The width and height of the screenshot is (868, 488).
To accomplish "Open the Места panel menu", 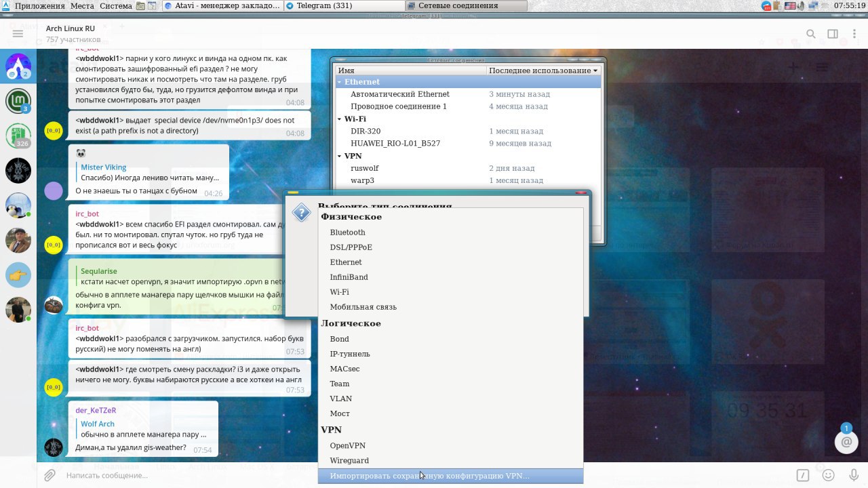I will coord(82,5).
